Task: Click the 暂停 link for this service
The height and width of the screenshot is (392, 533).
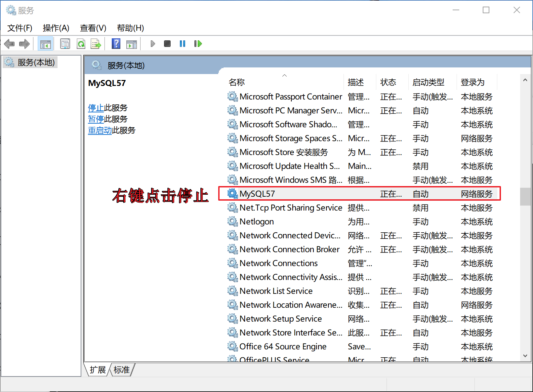Action: point(96,119)
